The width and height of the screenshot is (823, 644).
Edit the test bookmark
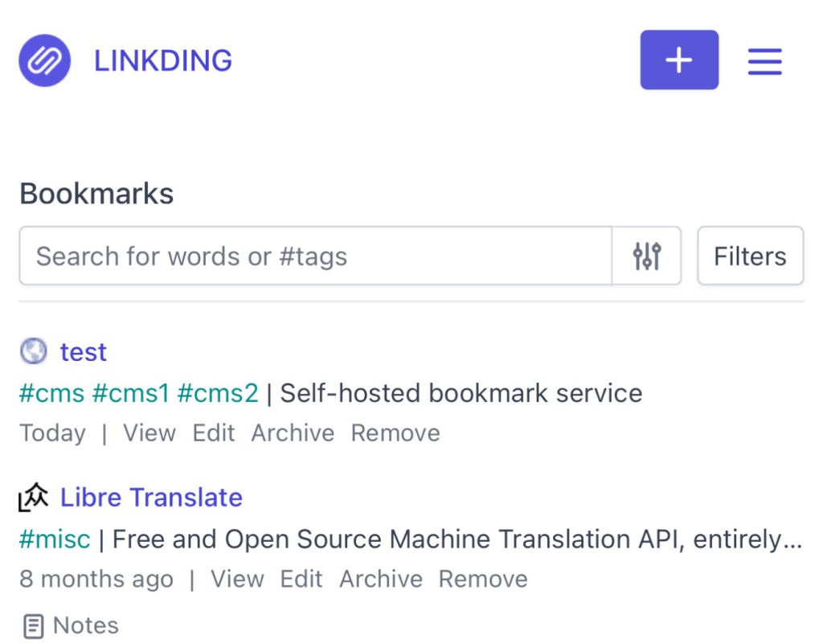[214, 433]
